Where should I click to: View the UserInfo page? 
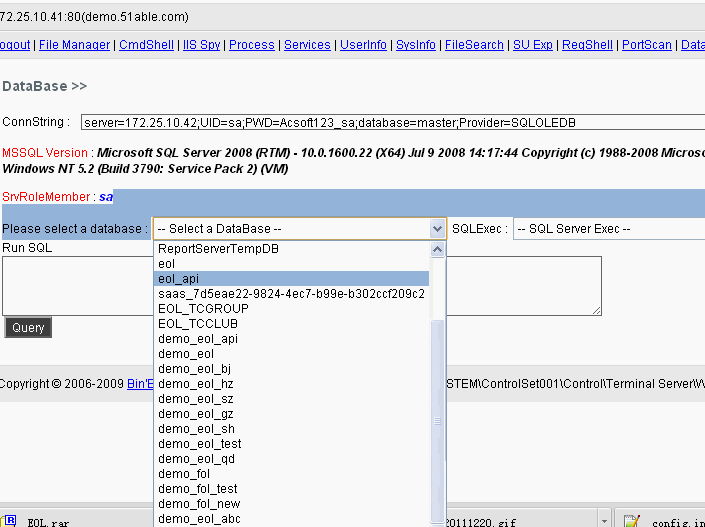pos(363,45)
